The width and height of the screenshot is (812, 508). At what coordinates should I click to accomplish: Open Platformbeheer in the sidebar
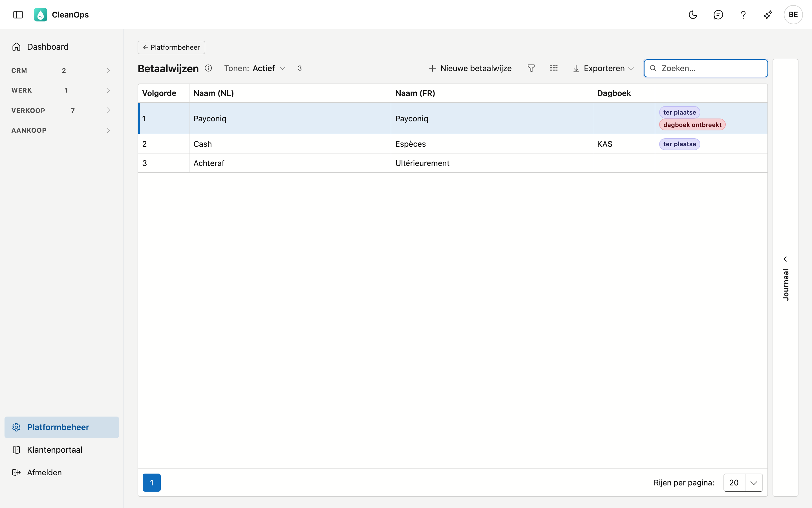click(62, 427)
